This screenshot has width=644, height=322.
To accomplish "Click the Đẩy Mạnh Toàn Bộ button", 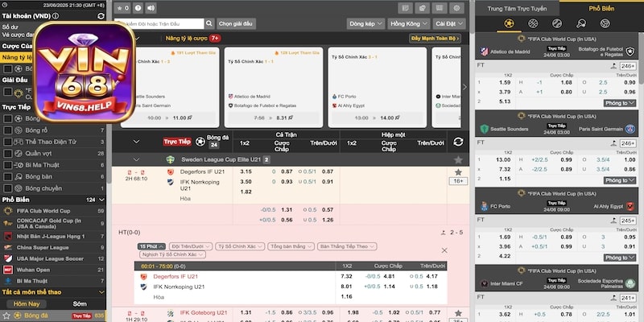I will pos(435,39).
